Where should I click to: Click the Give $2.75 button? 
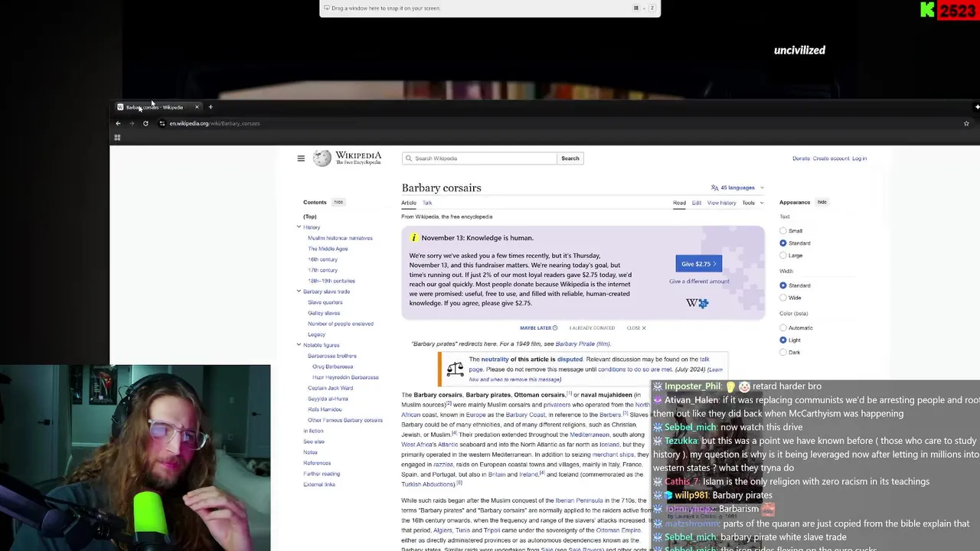[x=698, y=264]
